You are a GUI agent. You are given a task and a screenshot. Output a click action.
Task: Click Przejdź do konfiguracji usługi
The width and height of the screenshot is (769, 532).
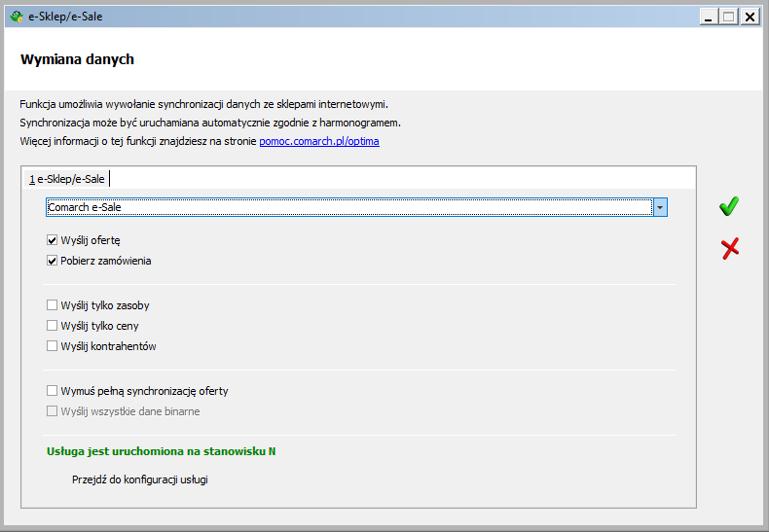coord(140,479)
